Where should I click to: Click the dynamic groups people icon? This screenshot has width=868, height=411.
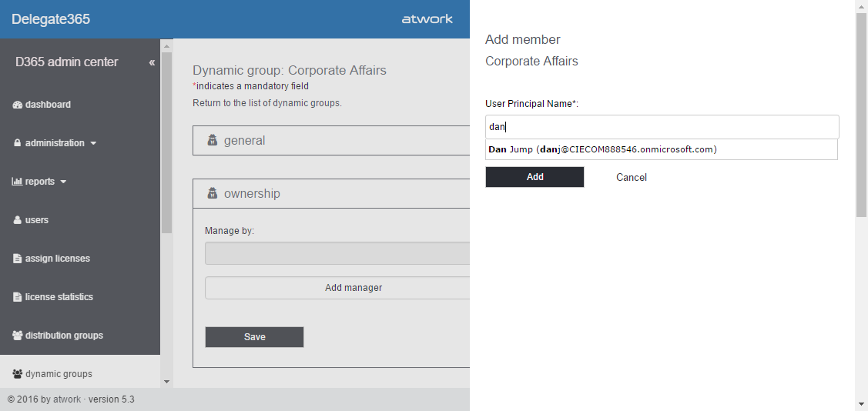pos(18,374)
